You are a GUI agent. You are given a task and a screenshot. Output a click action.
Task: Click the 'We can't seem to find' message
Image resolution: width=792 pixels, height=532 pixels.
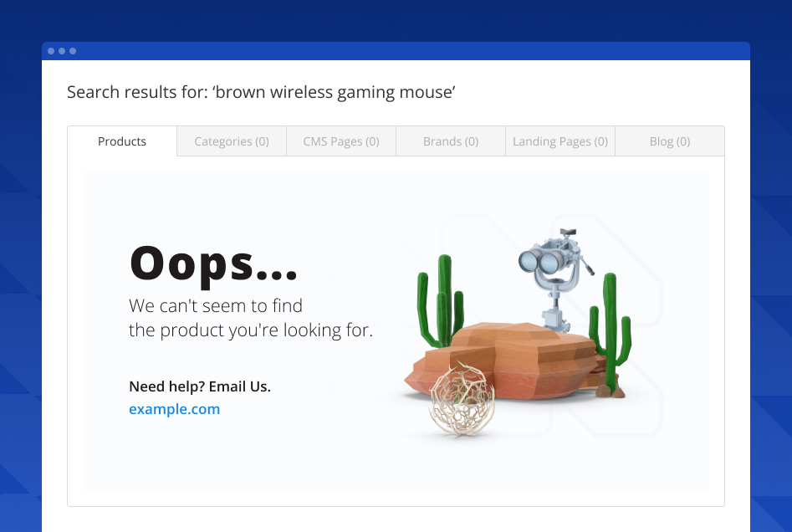(x=216, y=305)
